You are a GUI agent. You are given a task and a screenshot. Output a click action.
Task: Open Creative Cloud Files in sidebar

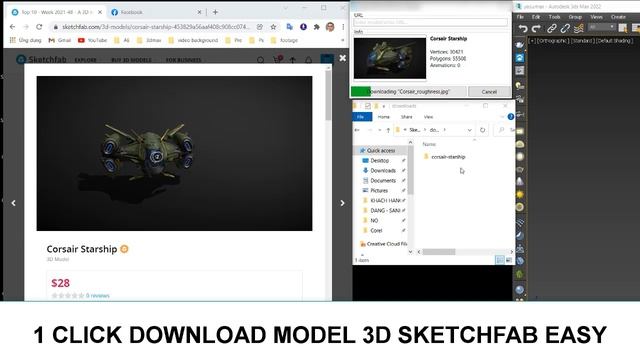[x=383, y=244]
